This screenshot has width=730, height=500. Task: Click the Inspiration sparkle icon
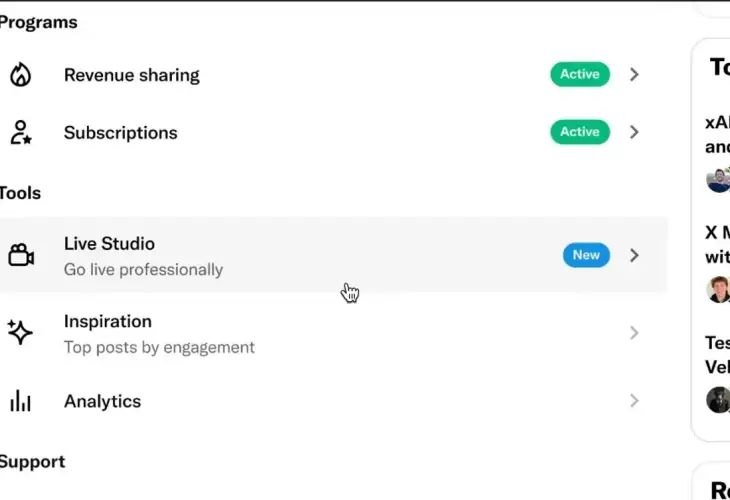click(20, 332)
